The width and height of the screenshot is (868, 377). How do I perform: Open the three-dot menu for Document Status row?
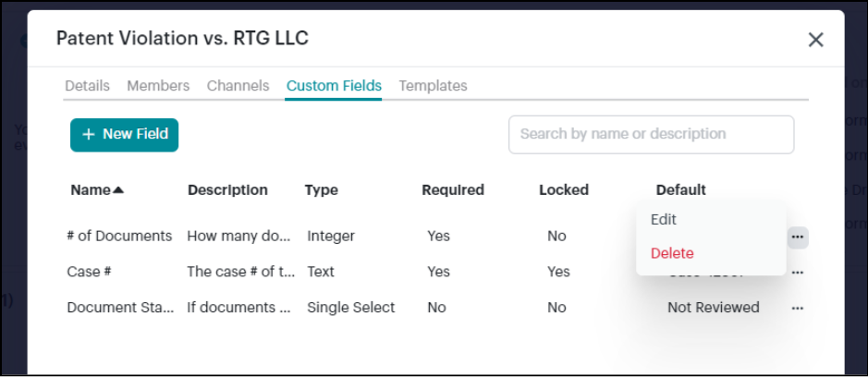tap(798, 308)
